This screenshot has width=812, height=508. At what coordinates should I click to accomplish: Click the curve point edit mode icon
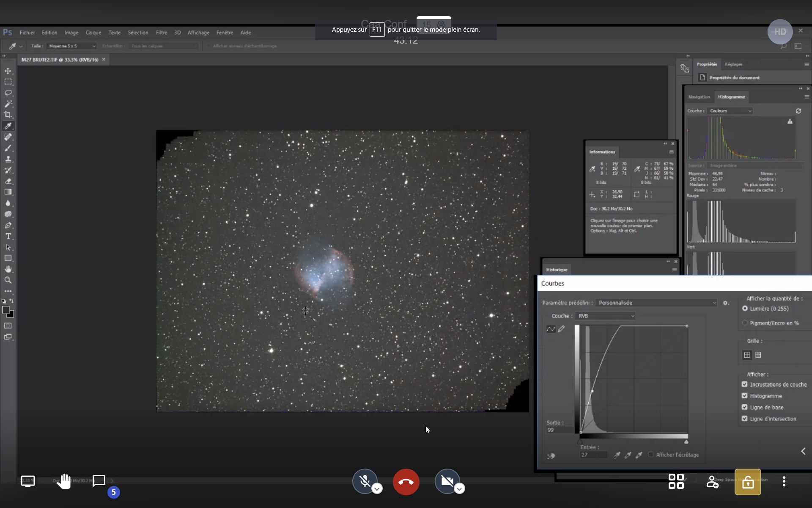[x=551, y=329]
